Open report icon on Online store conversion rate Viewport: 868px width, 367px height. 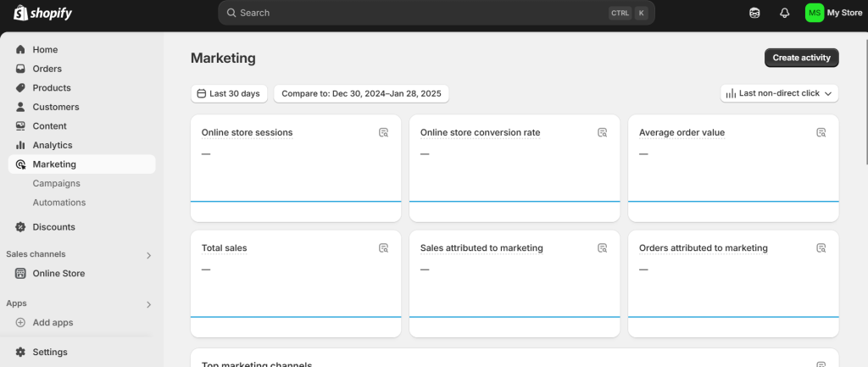[x=603, y=132]
